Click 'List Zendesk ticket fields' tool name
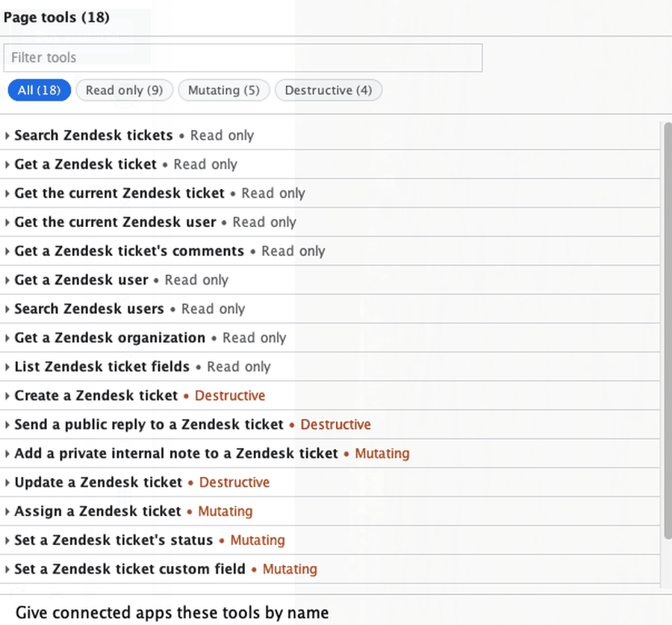Screen dimensions: 672x625 point(102,367)
